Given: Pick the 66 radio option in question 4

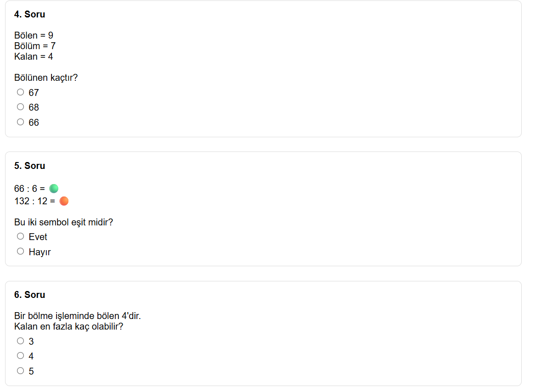Looking at the screenshot, I should point(20,122).
